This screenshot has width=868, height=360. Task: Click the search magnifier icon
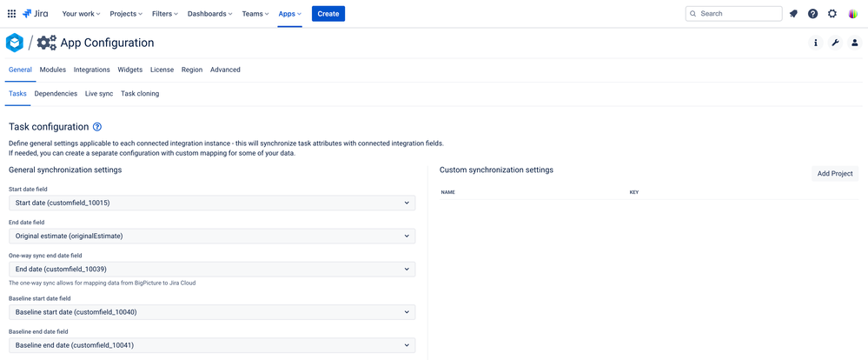[x=693, y=14]
